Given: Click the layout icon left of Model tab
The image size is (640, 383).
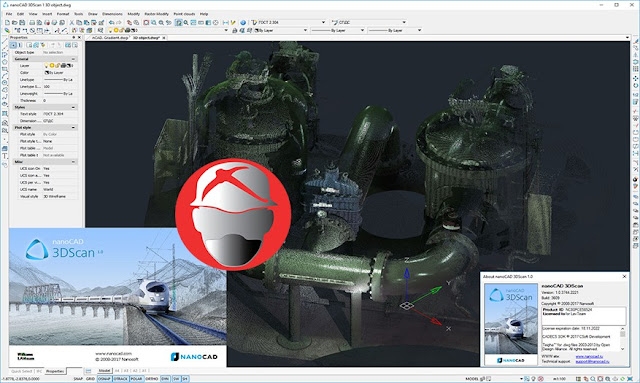Looking at the screenshot, I should coord(88,371).
